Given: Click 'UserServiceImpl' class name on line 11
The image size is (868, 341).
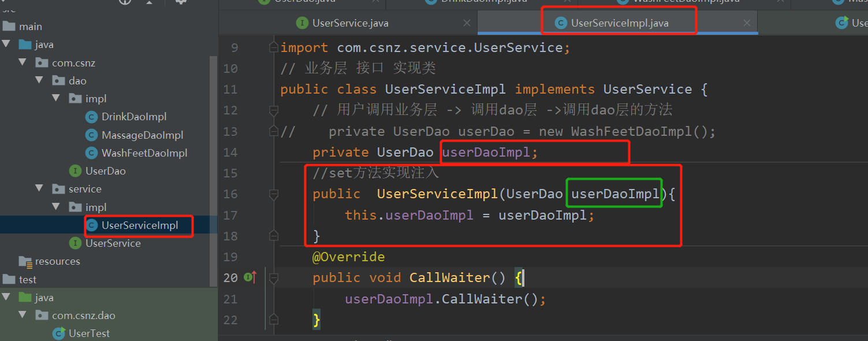Looking at the screenshot, I should point(445,90).
